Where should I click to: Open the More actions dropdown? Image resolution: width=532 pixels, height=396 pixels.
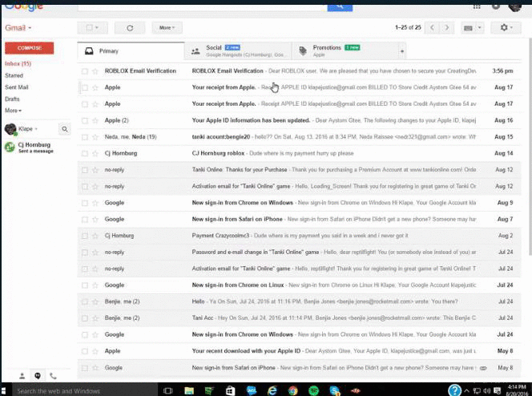pyautogui.click(x=167, y=28)
